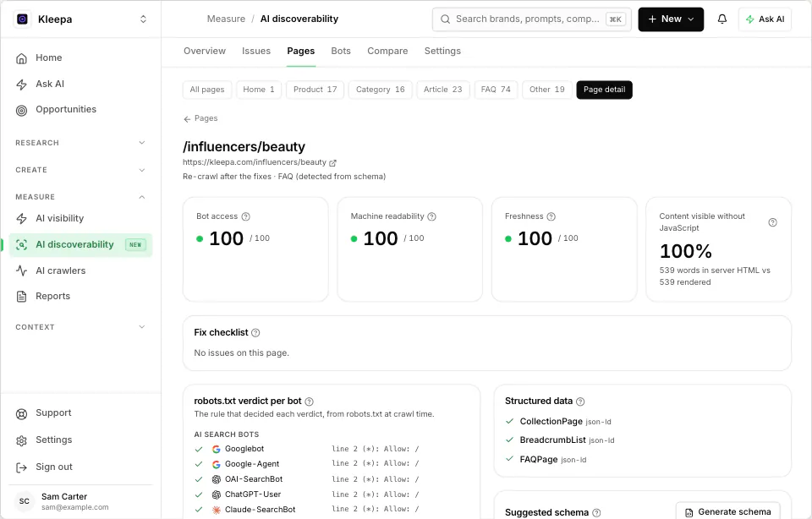This screenshot has height=519, width=812.
Task: Open the external link icon next to the URL
Action: coord(332,162)
